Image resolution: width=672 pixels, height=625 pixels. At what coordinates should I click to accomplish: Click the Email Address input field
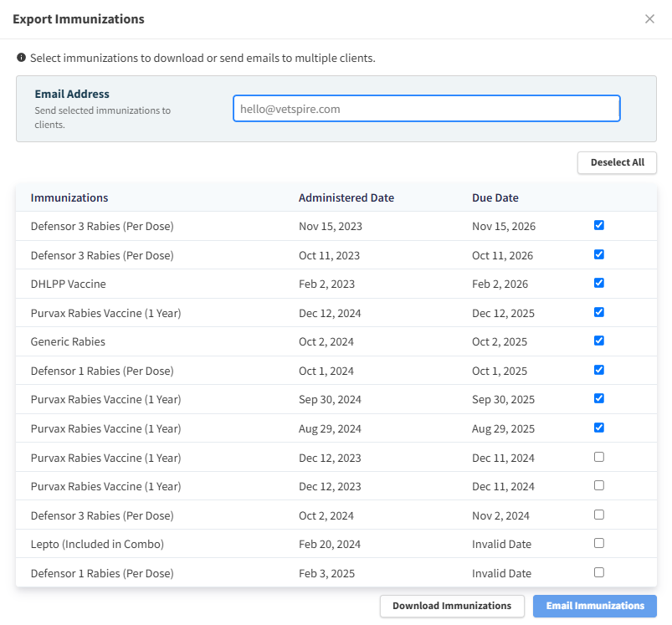pos(426,108)
